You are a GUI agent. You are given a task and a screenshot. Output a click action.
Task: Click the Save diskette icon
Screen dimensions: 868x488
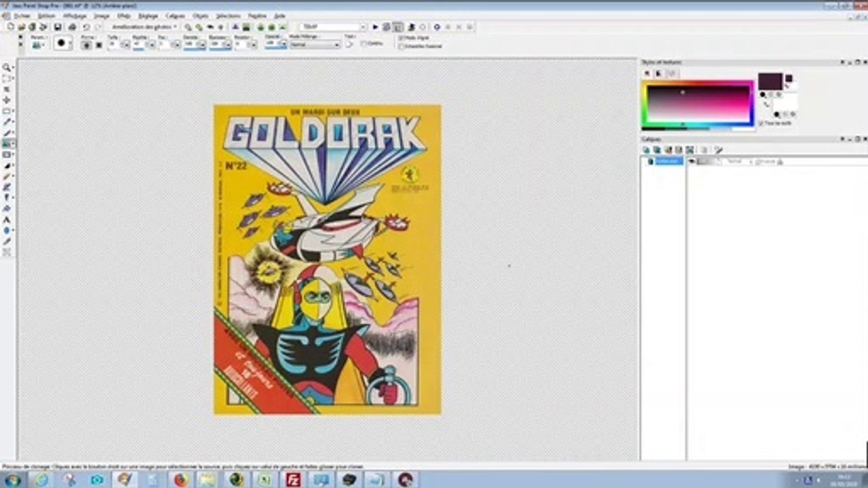click(58, 26)
